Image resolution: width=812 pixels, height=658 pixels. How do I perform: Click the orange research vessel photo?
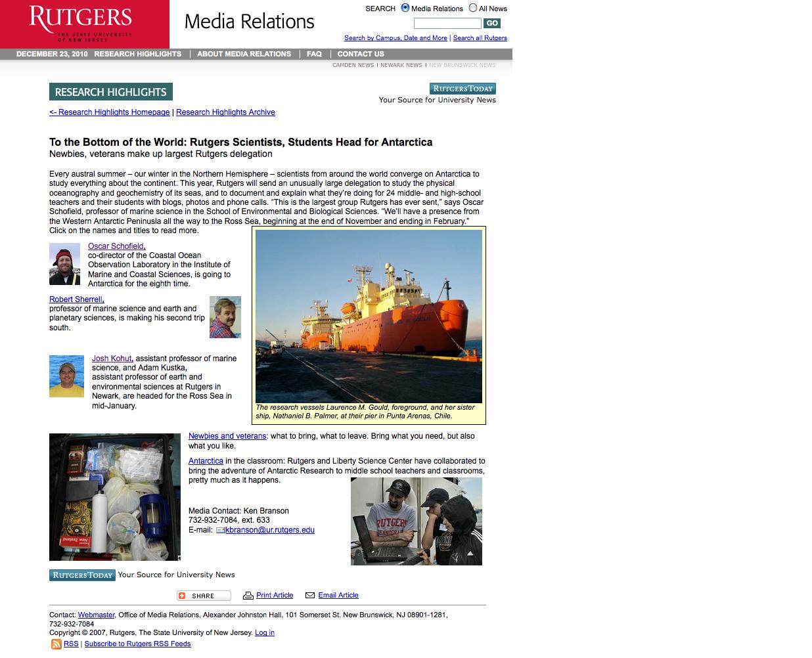369,317
